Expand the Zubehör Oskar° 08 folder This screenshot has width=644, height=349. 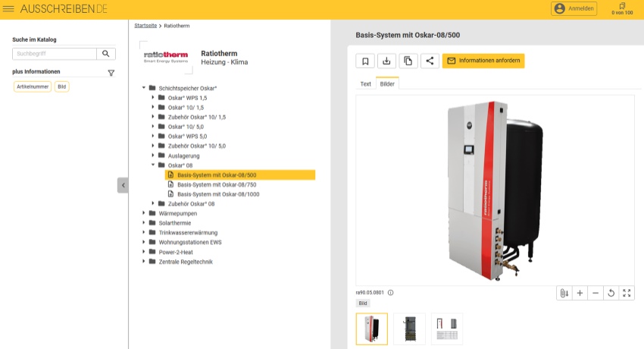pos(153,203)
